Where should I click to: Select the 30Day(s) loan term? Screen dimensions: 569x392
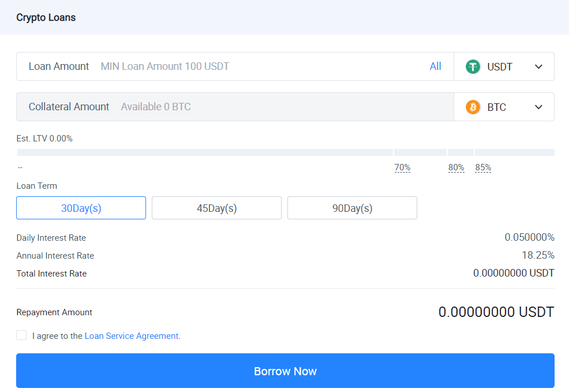81,208
